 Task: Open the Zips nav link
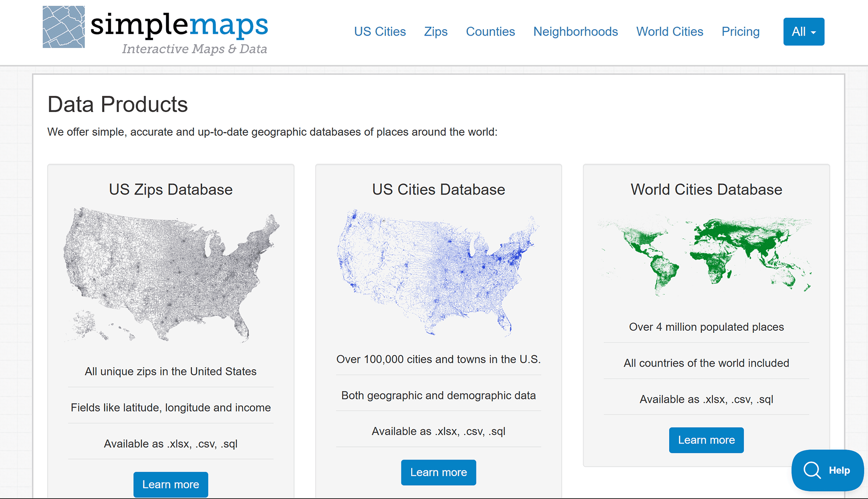(436, 32)
